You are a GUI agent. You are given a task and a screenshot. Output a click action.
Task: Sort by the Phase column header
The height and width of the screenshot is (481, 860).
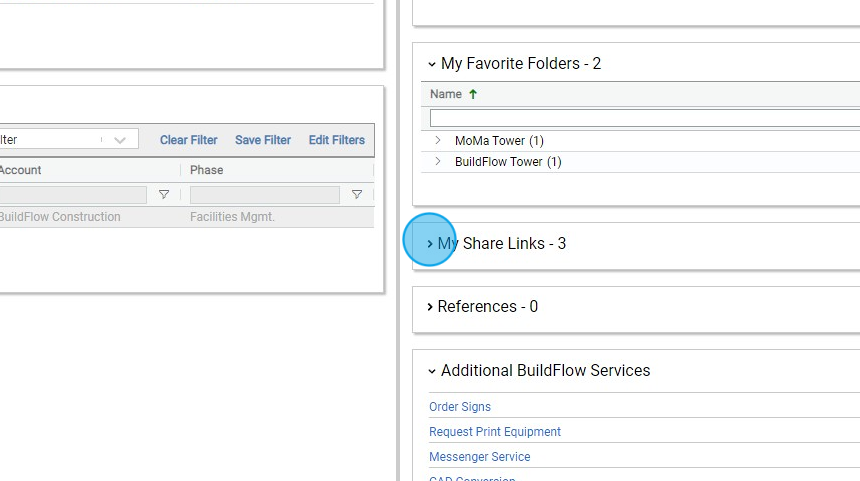207,170
